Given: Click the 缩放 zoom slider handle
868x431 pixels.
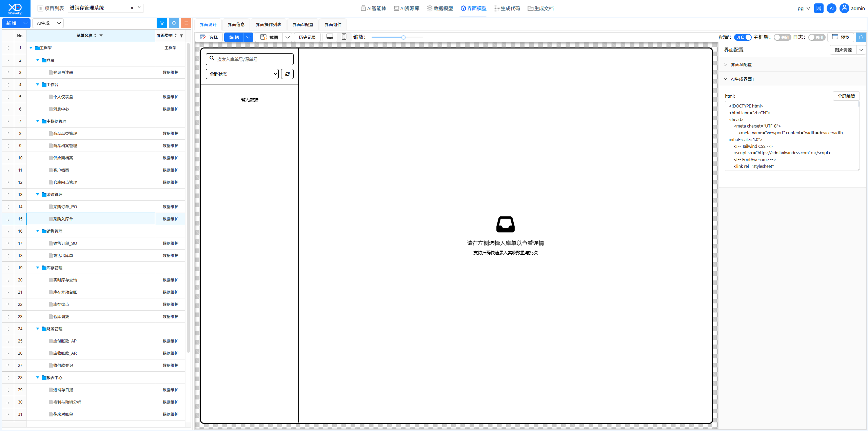Looking at the screenshot, I should [403, 37].
